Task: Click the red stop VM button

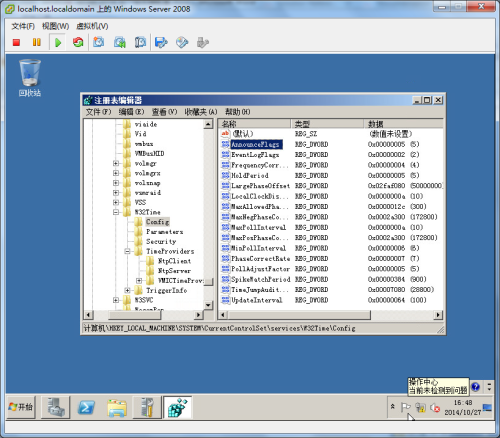Action: [x=16, y=42]
